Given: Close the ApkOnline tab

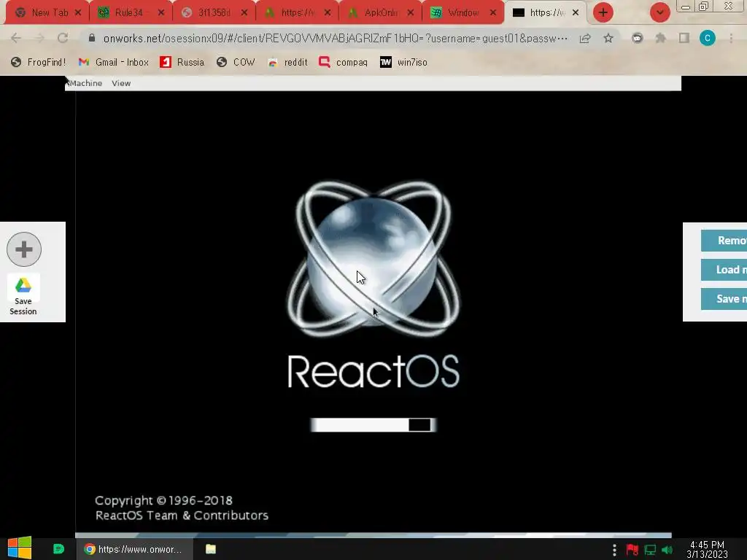Looking at the screenshot, I should 411,13.
